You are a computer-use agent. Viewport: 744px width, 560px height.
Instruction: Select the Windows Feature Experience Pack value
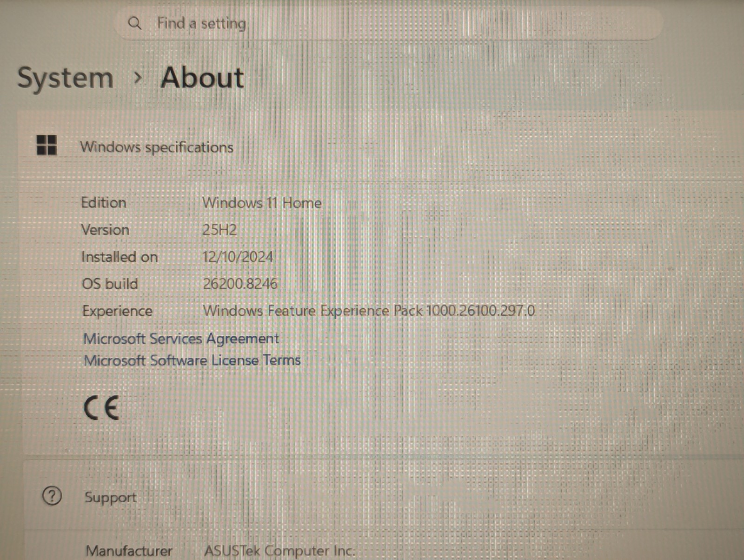pyautogui.click(x=369, y=310)
